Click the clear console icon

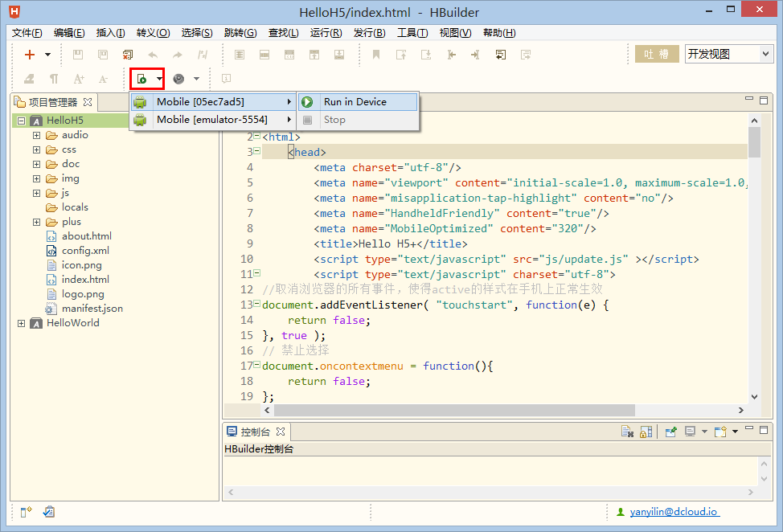click(627, 432)
